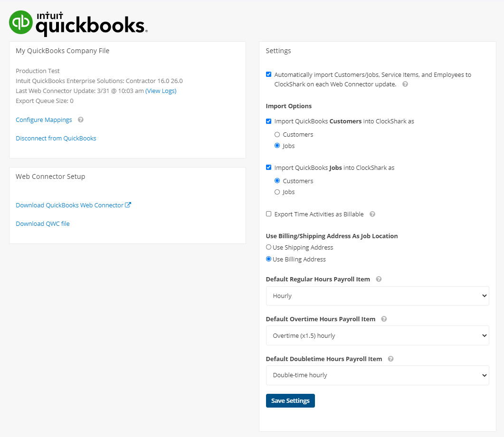Open Default Overtime Hours Payroll Item dropdown

[377, 335]
